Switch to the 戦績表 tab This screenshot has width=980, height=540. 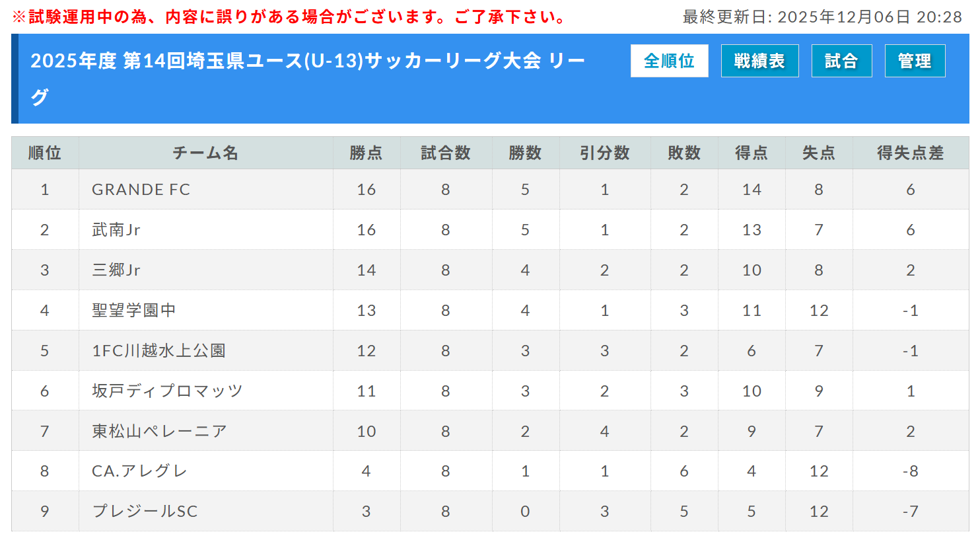tap(759, 61)
